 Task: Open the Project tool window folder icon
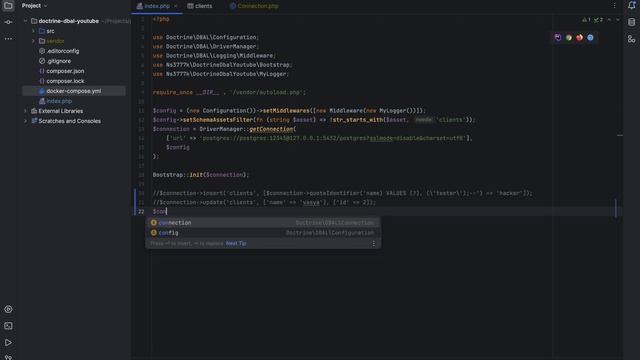[8, 5]
